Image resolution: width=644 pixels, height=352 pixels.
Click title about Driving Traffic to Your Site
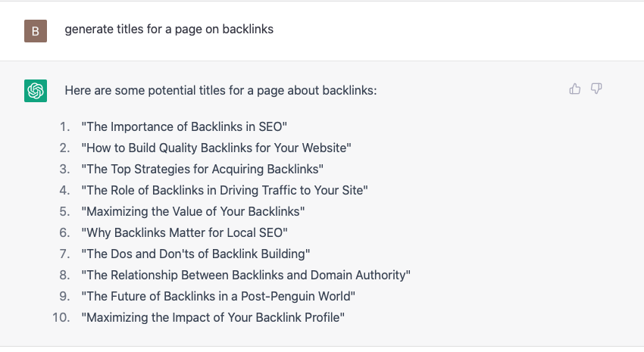pos(224,190)
